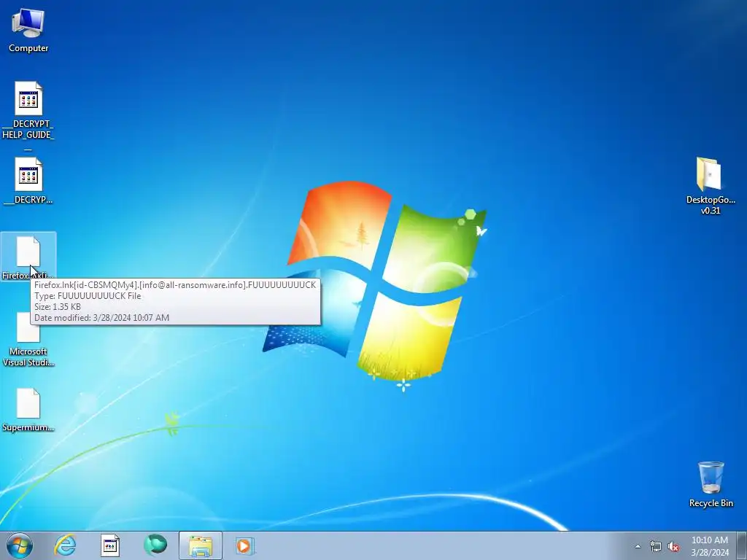Click the network status tray icon
The image size is (747, 560).
pyautogui.click(x=656, y=546)
